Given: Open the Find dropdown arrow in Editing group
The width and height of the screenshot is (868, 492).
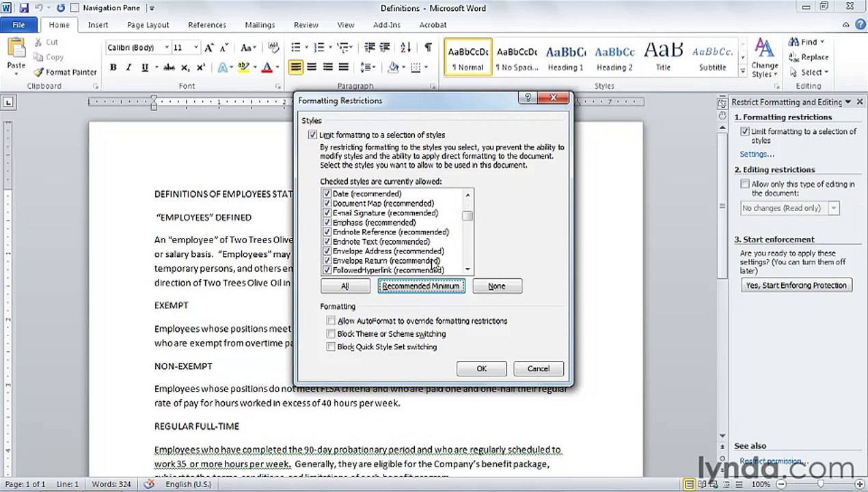Looking at the screenshot, I should 822,42.
